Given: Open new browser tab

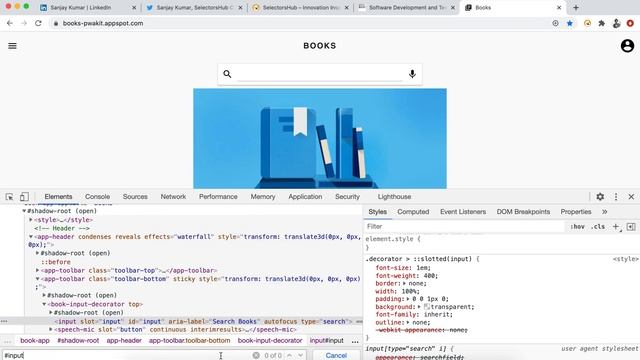Looking at the screenshot, I should (576, 7).
